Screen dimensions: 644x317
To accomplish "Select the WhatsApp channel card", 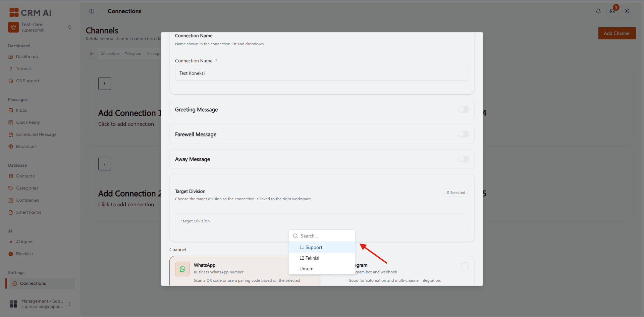I will (x=245, y=271).
